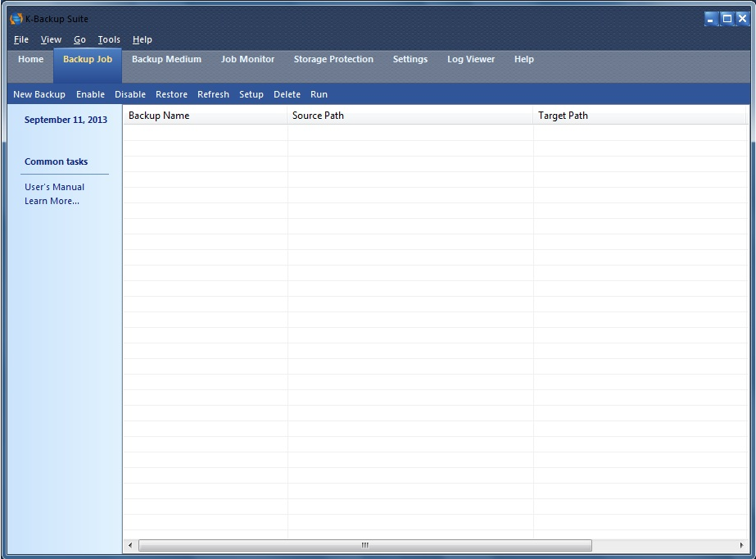Go to the Job Monitor tab

247,59
